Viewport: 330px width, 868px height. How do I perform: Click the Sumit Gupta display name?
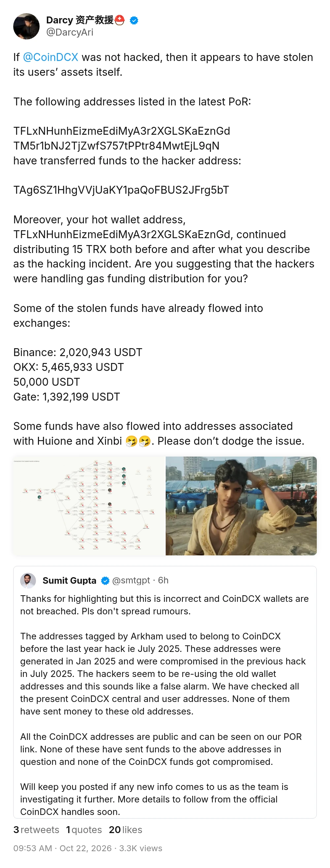pos(69,580)
